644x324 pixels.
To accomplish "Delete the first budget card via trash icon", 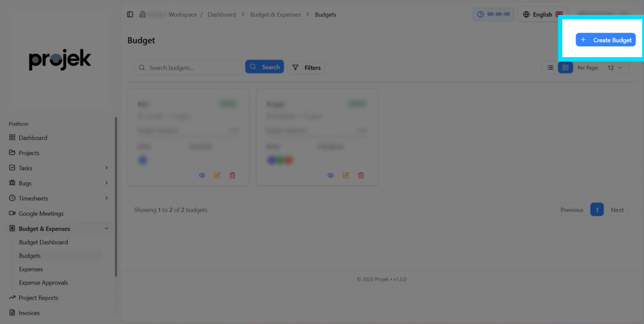I will (x=232, y=175).
